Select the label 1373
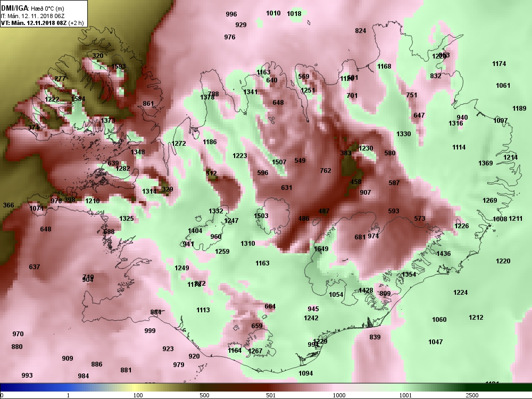 (108, 120)
